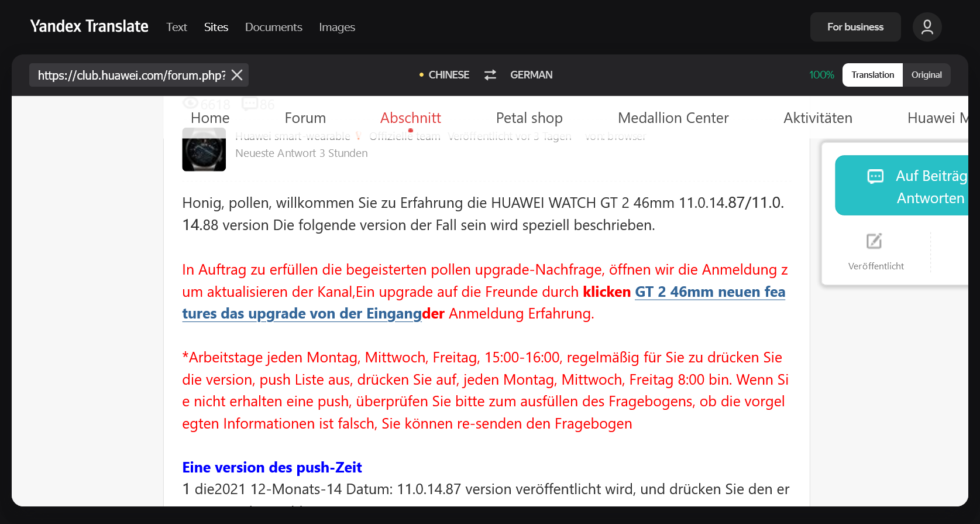Image resolution: width=980 pixels, height=524 pixels.
Task: Click the Auf Beitrag Antworten button
Action: tap(902, 186)
